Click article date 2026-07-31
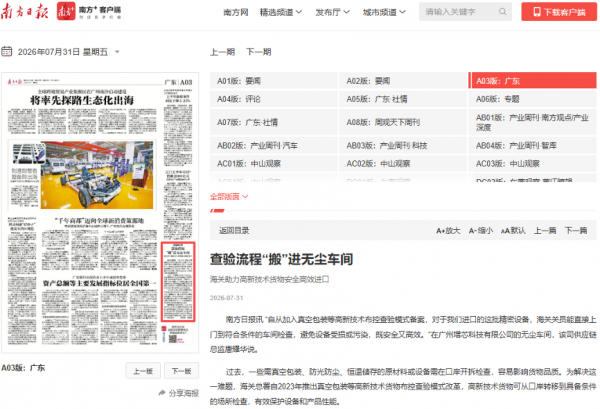Image resolution: width=600 pixels, height=409 pixels. click(227, 298)
